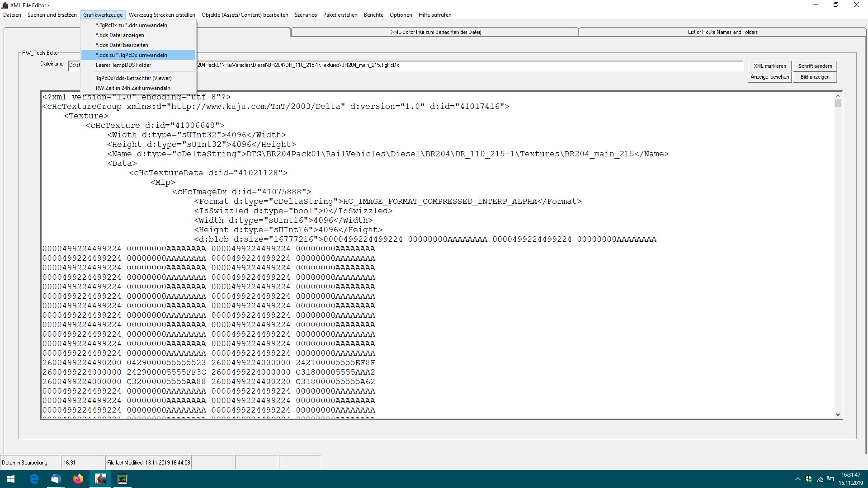Show hidden system tray icons
The image size is (868, 488).
click(797, 479)
